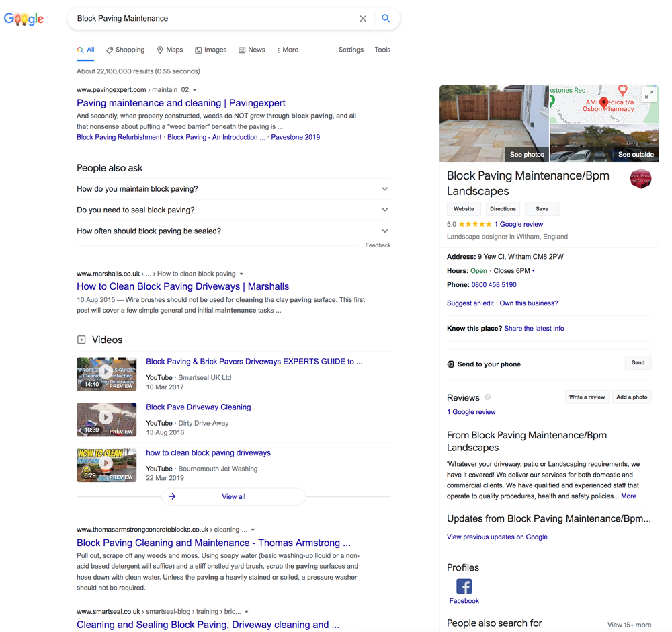Save the business with Save button
Viewport: 672px width, 632px height.
(542, 209)
